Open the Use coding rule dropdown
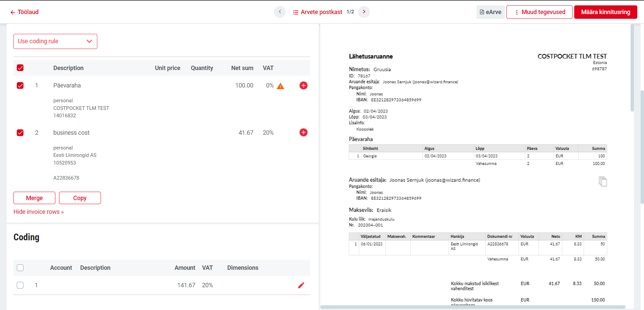 pos(55,41)
